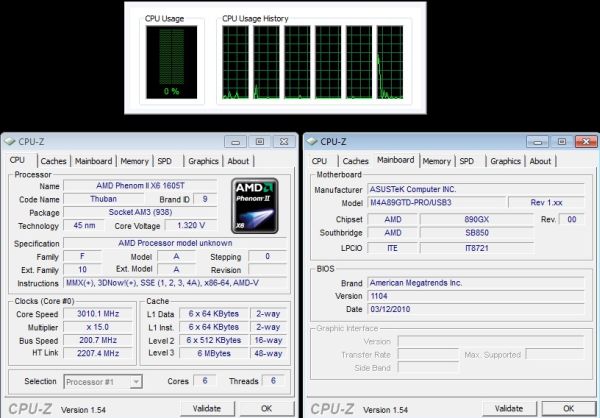Click BIOS date 03/12/2010 field
The height and width of the screenshot is (418, 600).
(476, 309)
